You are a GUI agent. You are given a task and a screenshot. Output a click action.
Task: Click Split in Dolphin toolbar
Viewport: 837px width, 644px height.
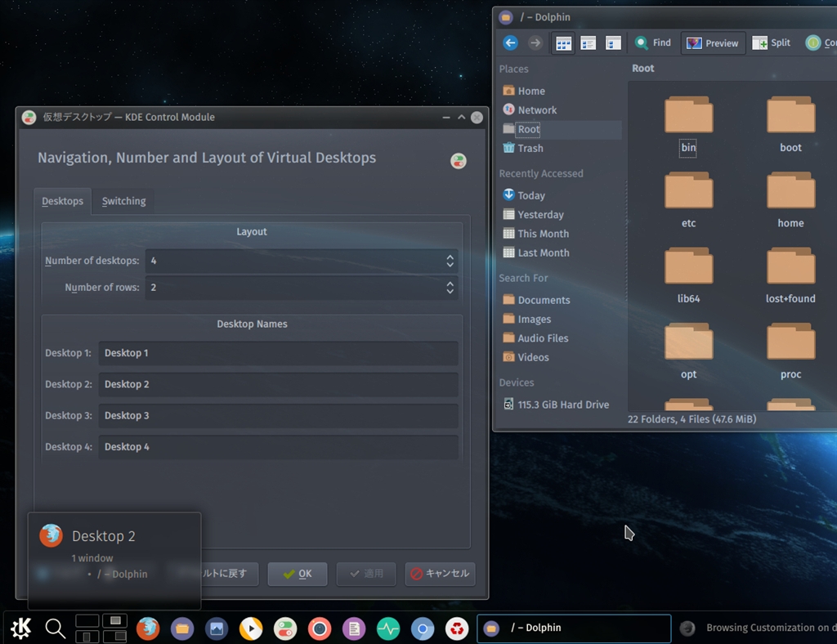tap(772, 42)
